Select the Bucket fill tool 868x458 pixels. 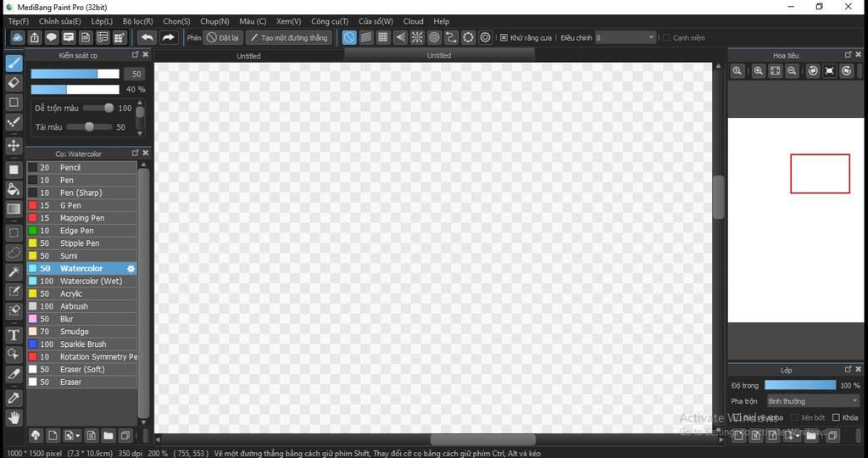[14, 189]
